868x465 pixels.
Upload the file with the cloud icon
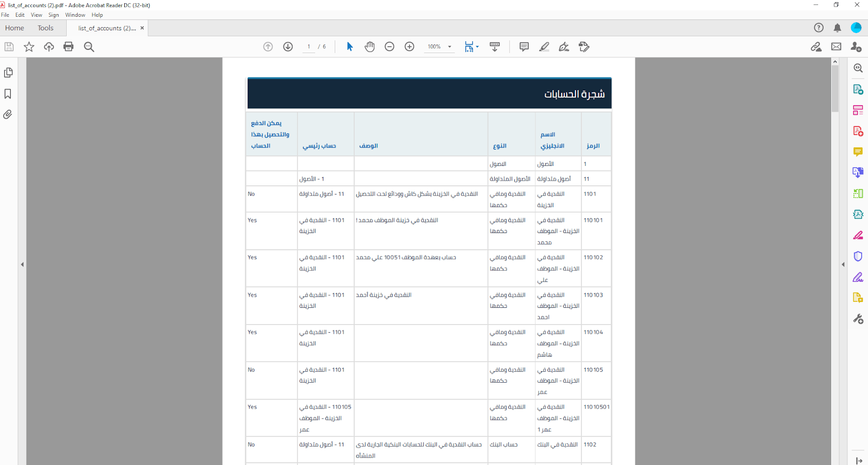[x=49, y=47]
